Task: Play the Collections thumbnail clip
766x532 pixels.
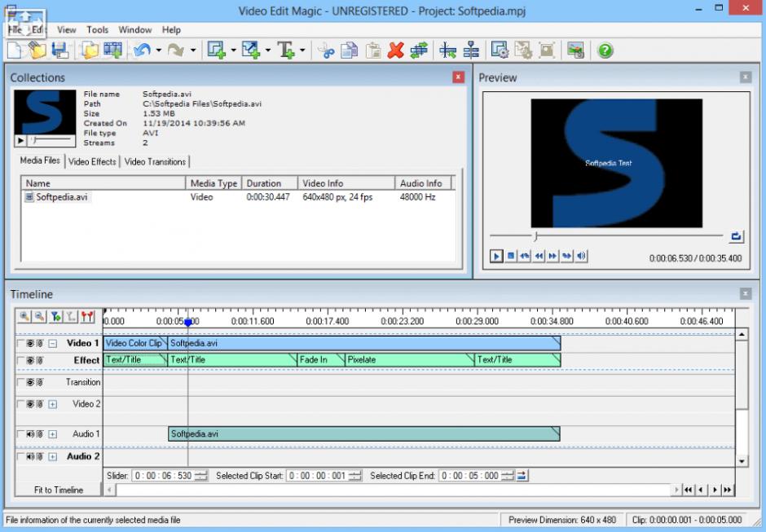Action: [20, 141]
